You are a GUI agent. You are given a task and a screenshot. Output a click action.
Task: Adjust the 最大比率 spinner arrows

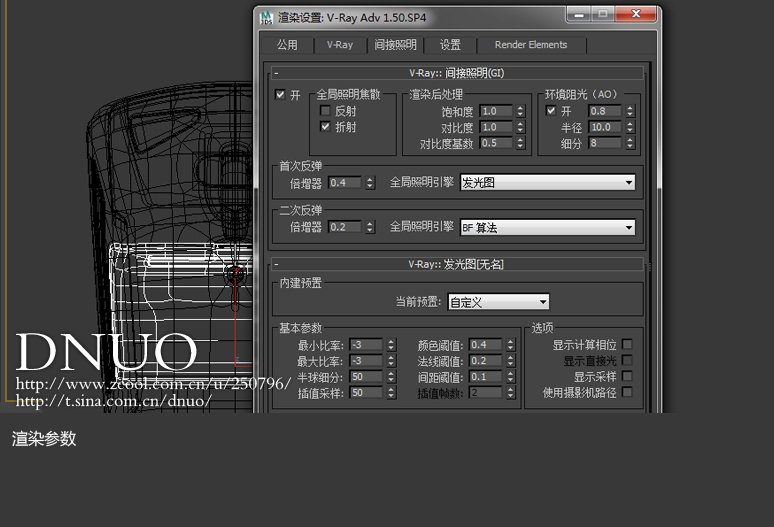pos(391,361)
